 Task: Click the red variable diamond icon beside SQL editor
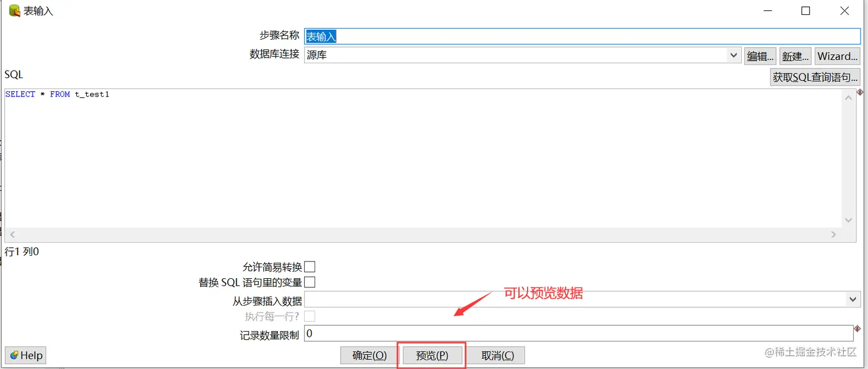(x=860, y=93)
